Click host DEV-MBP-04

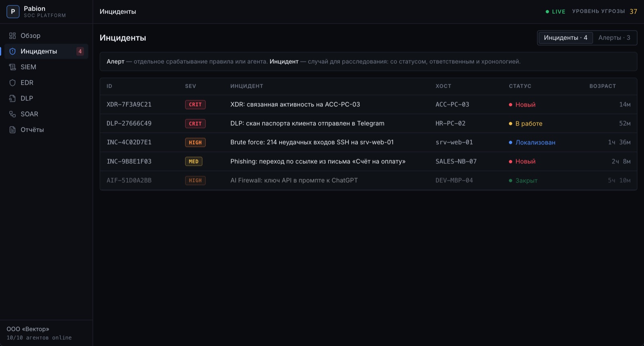(x=454, y=180)
